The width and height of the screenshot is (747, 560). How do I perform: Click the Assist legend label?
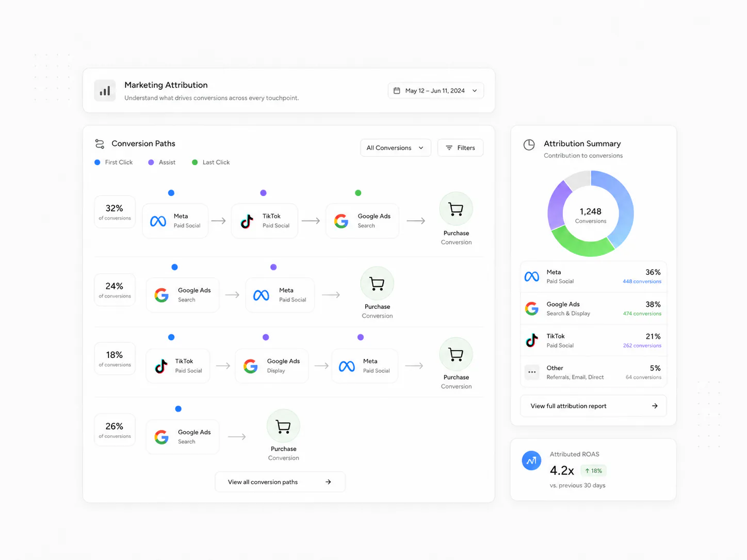(x=167, y=162)
